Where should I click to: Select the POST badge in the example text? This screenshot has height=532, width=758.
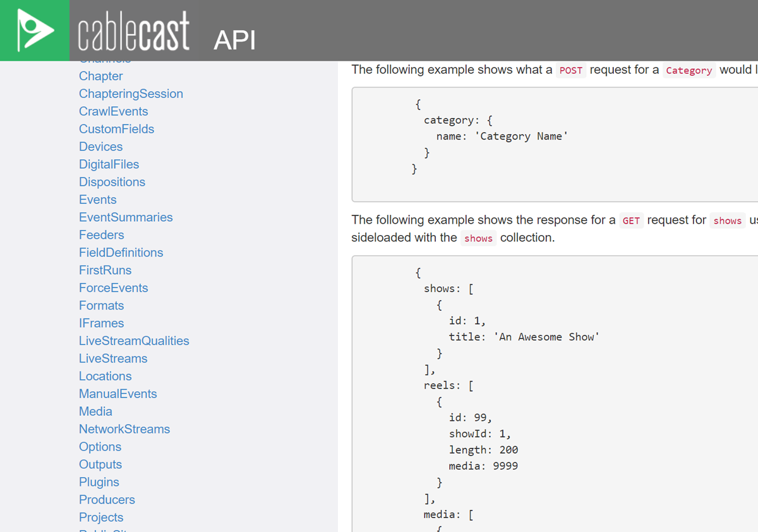571,71
